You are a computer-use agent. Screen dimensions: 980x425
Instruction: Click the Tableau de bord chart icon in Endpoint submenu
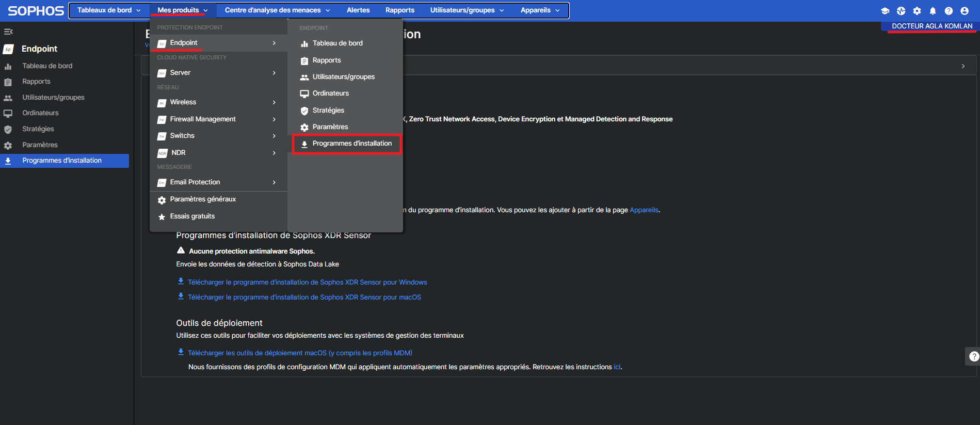click(304, 44)
